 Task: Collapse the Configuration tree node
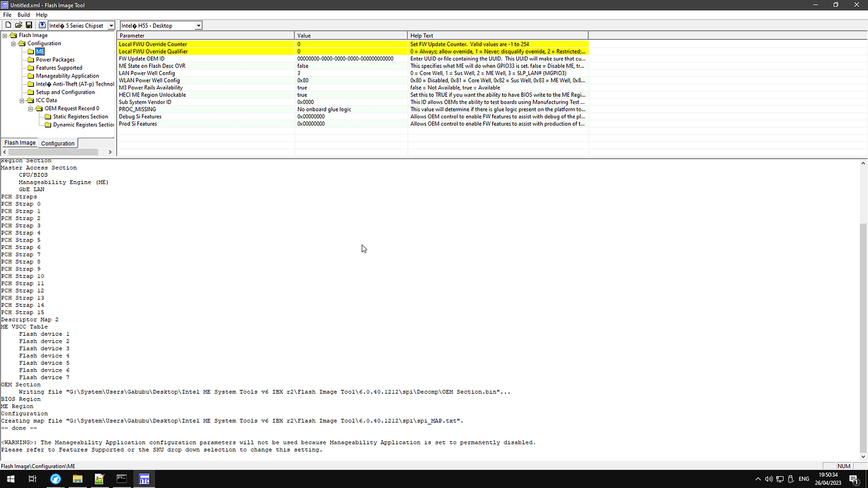pos(13,43)
